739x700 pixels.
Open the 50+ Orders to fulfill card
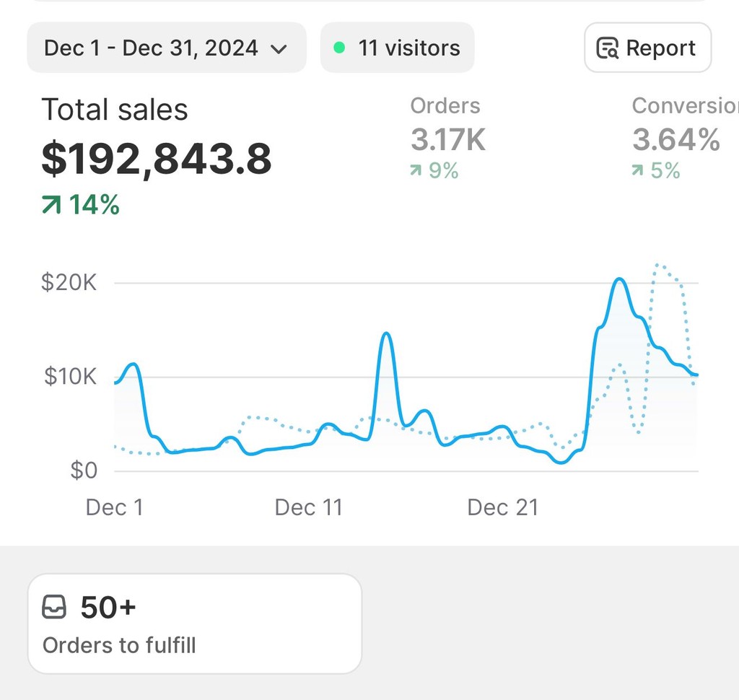coord(195,624)
